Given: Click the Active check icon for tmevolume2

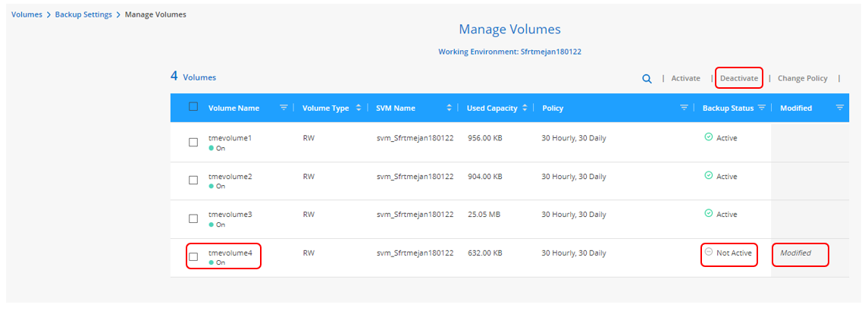Looking at the screenshot, I should [708, 175].
